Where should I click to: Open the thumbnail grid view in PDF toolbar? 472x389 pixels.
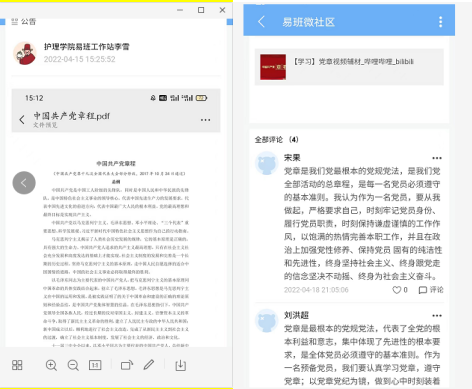click(17, 365)
